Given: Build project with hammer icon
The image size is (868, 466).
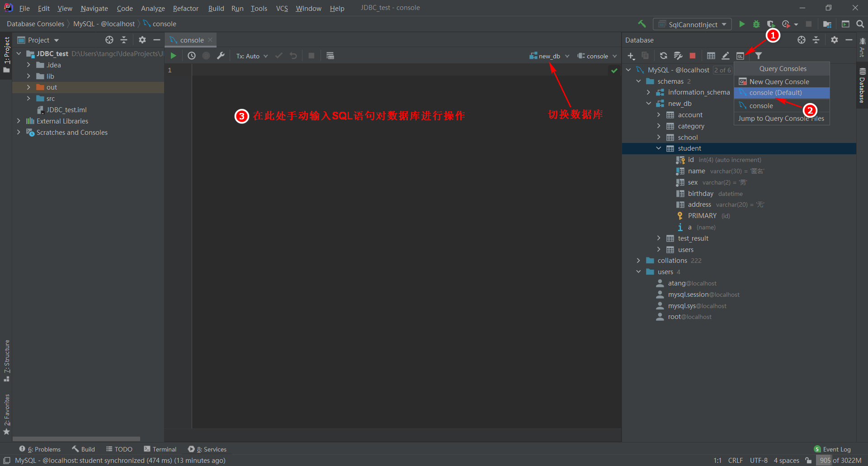Looking at the screenshot, I should coord(642,24).
